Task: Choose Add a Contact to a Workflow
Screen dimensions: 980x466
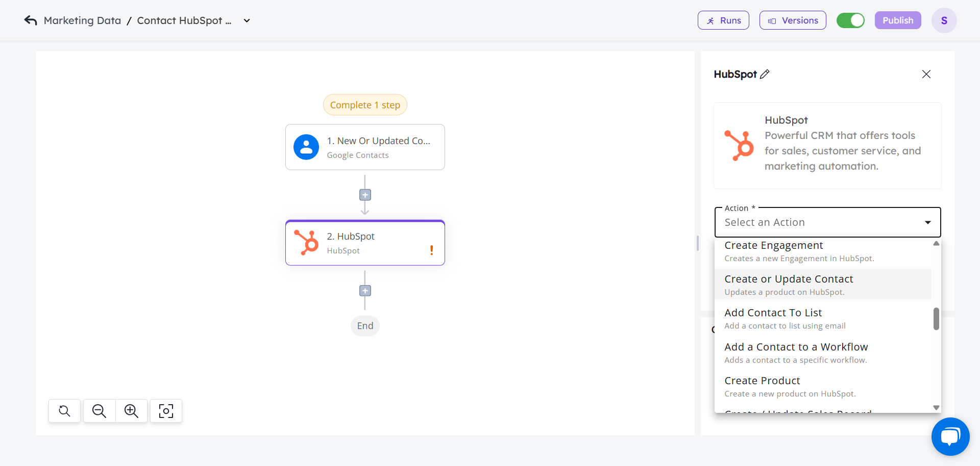Action: (823, 353)
